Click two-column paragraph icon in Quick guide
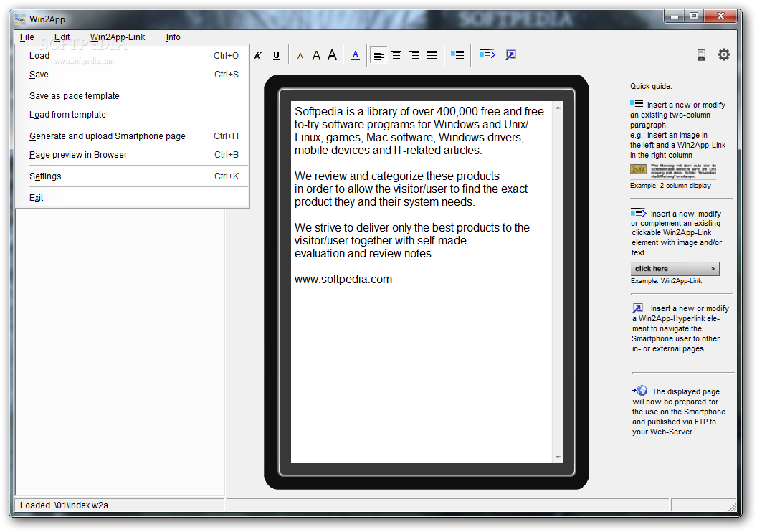Image resolution: width=757 pixels, height=532 pixels. coord(637,104)
